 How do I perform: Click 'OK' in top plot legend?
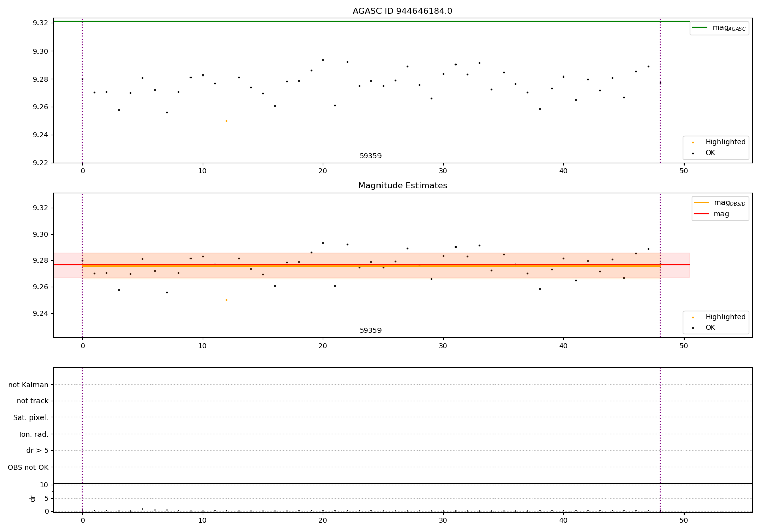click(x=704, y=153)
